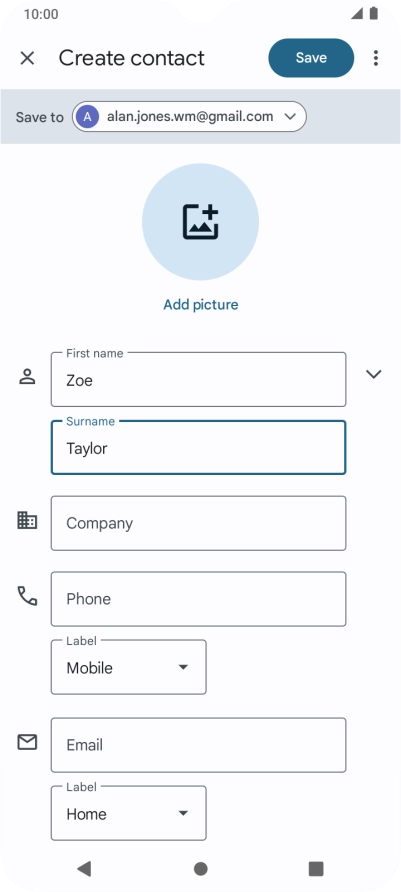
Task: Tap the Android back navigation button
Action: click(x=84, y=868)
